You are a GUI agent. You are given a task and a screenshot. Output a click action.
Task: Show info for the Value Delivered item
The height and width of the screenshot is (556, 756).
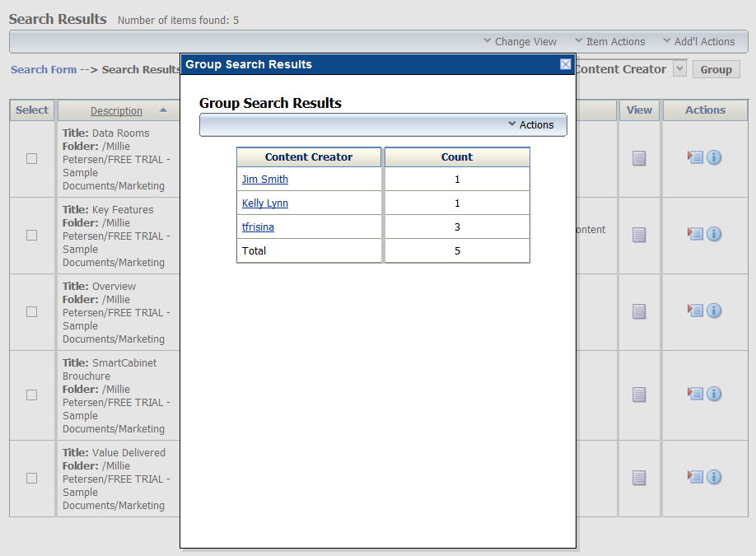point(714,477)
